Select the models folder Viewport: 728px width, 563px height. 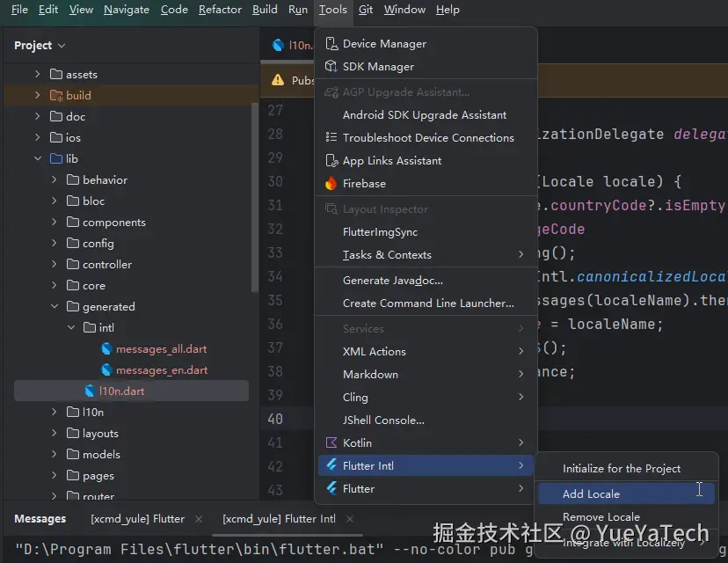pyautogui.click(x=101, y=454)
